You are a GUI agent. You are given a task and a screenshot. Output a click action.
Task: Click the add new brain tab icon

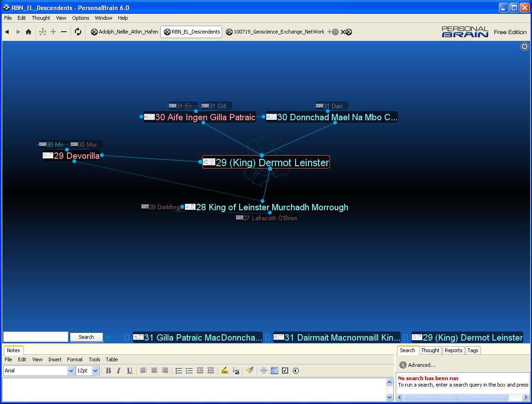[334, 32]
